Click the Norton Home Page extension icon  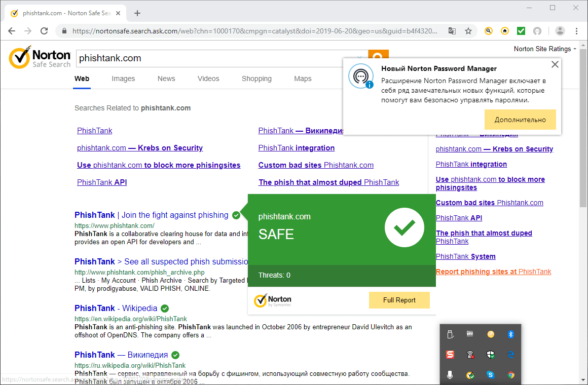click(505, 31)
